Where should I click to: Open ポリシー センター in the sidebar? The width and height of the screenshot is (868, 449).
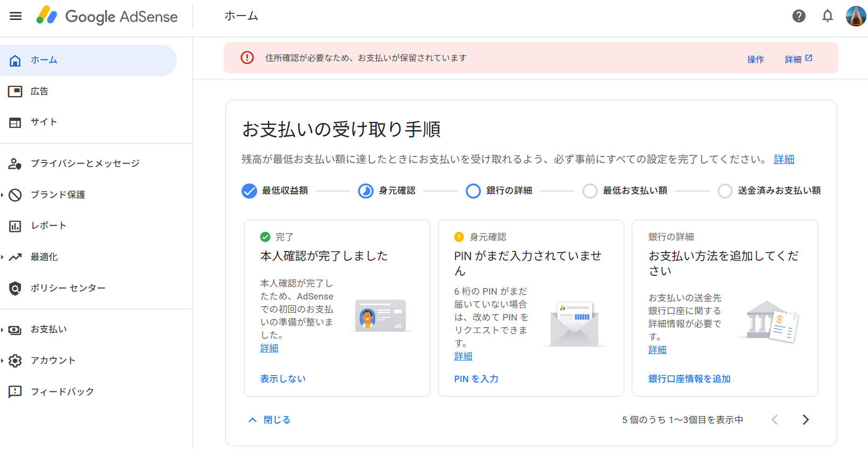pos(67,288)
